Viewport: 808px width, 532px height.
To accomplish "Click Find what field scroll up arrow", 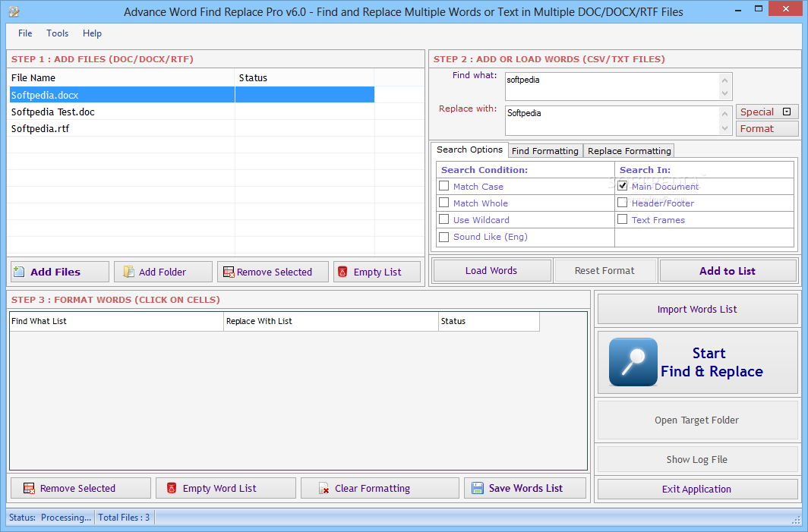I will coord(725,80).
